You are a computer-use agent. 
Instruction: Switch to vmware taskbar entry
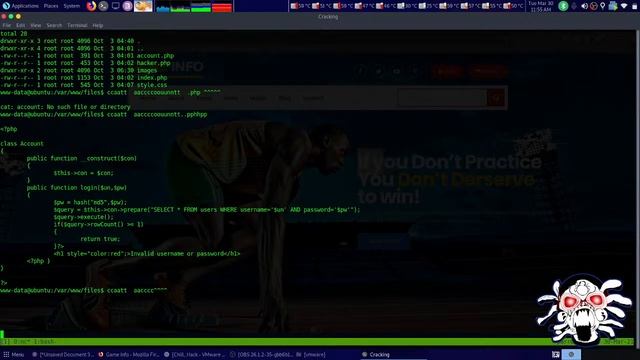pos(310,355)
